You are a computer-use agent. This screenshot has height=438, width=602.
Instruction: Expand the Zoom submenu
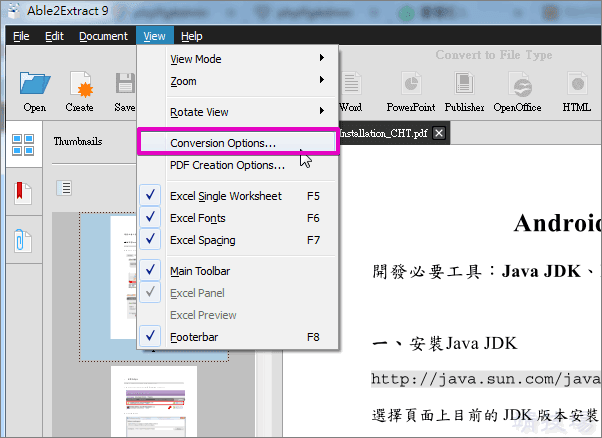pyautogui.click(x=238, y=81)
